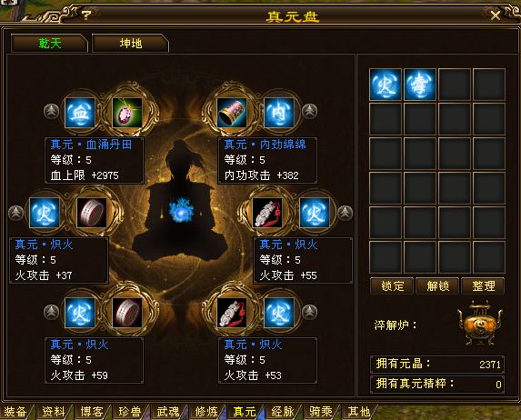Image resolution: width=521 pixels, height=420 pixels.
Task: Click upgrade arrow beside 血涌丹田 orb
Action: (x=51, y=111)
